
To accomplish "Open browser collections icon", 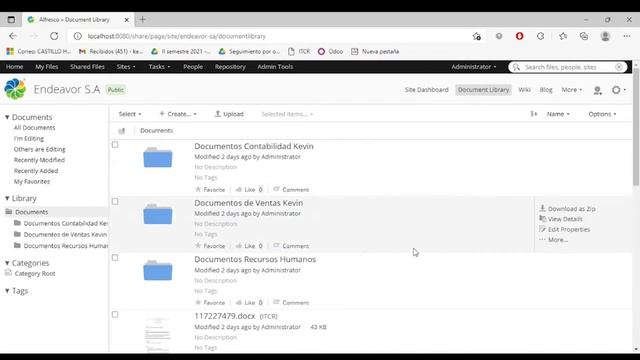I will (584, 36).
